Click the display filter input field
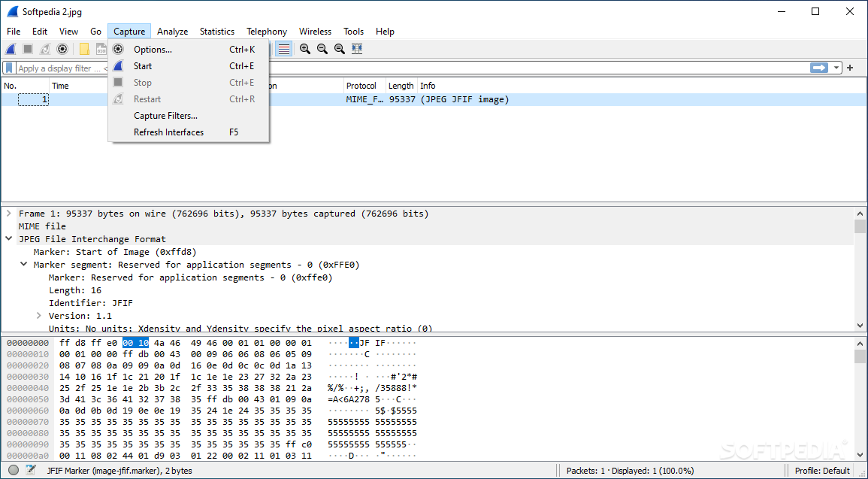 (413, 68)
